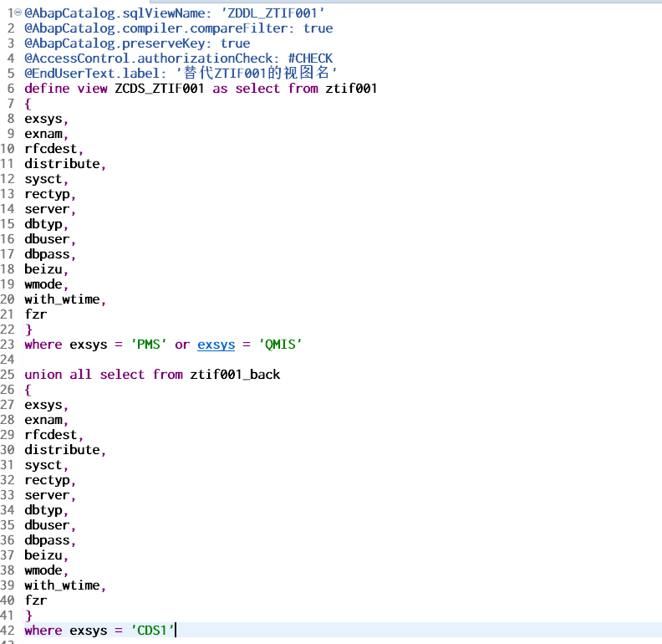Click field dbpass on line 17

(x=47, y=254)
